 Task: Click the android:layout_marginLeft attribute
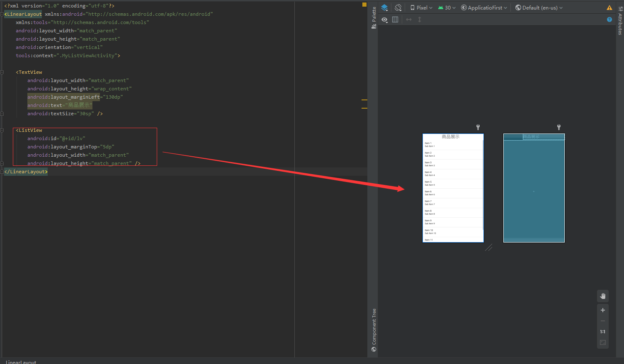tap(63, 97)
